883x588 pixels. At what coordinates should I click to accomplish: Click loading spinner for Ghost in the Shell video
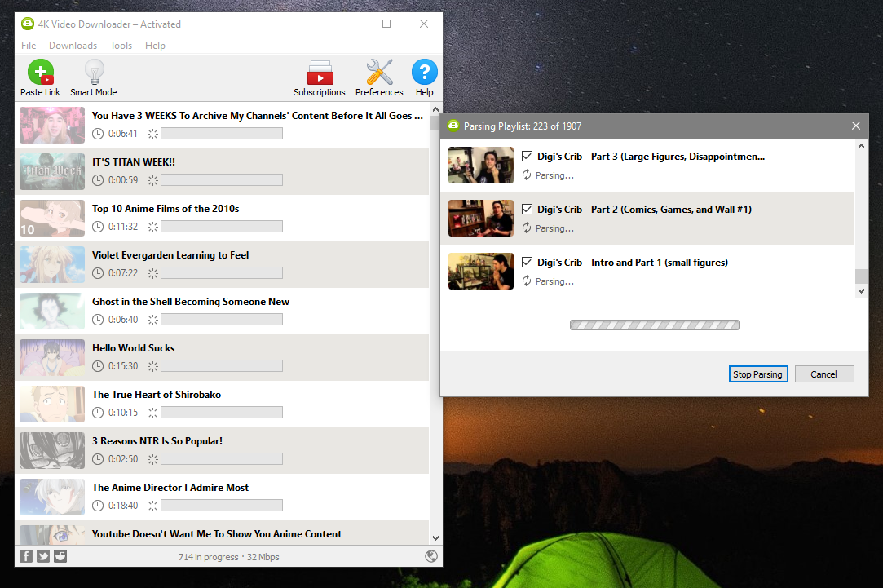[152, 320]
